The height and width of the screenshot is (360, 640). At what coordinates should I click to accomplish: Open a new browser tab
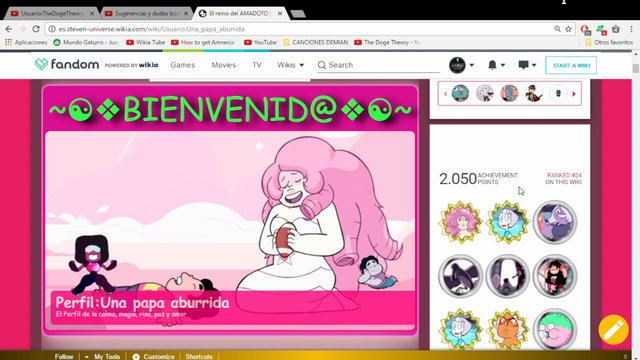coord(298,14)
